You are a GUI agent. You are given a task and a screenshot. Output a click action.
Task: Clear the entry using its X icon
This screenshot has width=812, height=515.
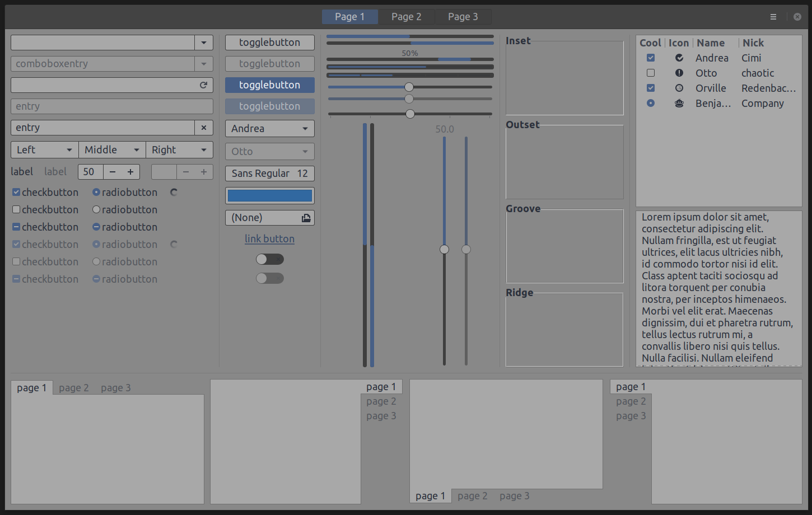[x=204, y=128]
